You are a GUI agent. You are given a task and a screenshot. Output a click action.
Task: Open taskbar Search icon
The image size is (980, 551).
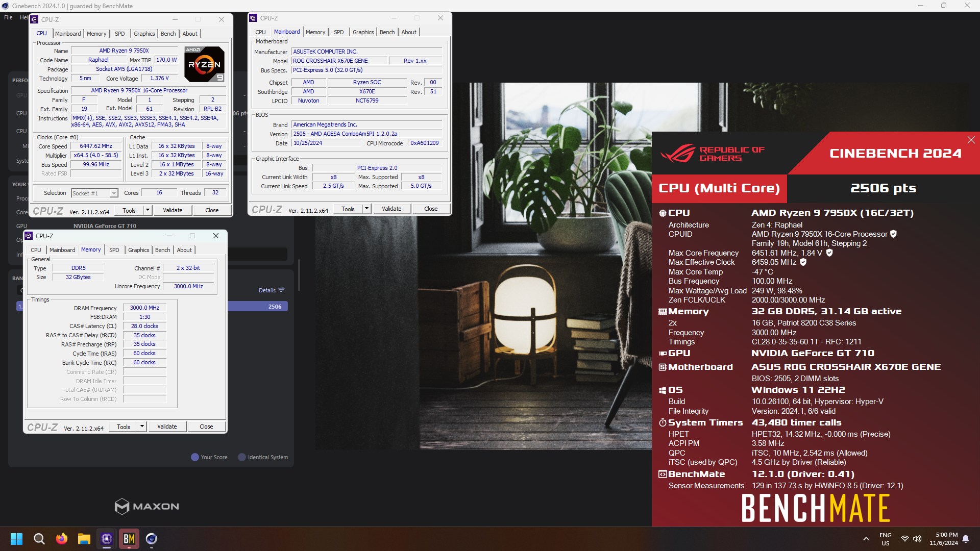[39, 539]
